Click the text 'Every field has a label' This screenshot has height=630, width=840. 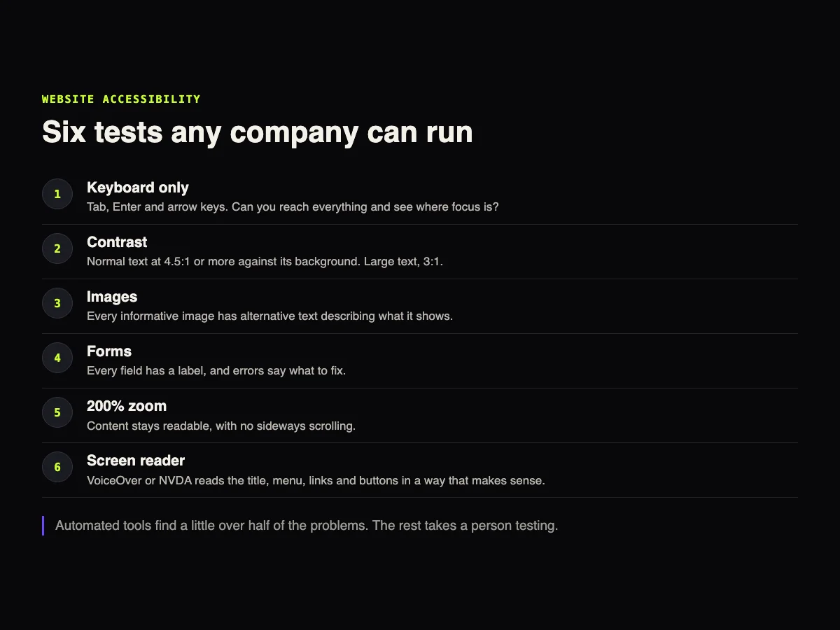point(216,371)
